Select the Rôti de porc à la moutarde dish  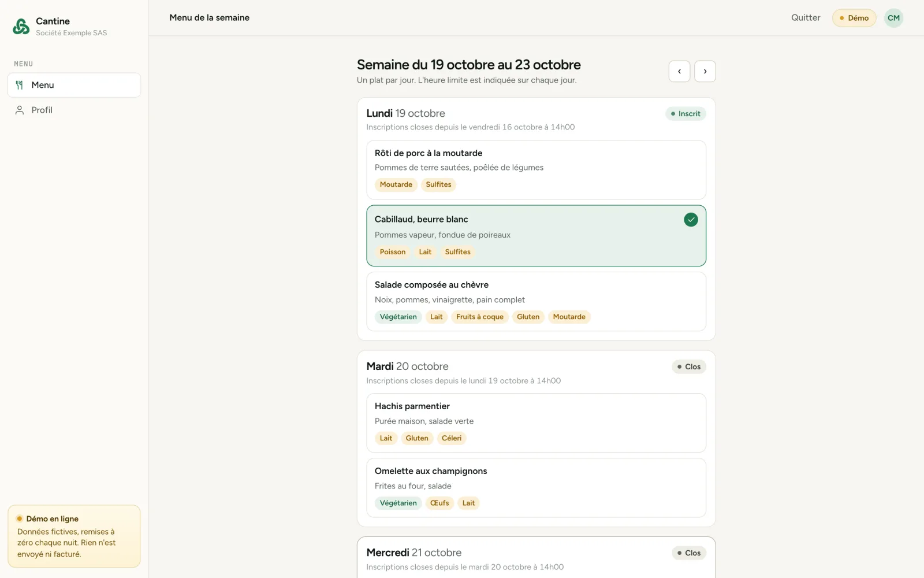pos(536,170)
